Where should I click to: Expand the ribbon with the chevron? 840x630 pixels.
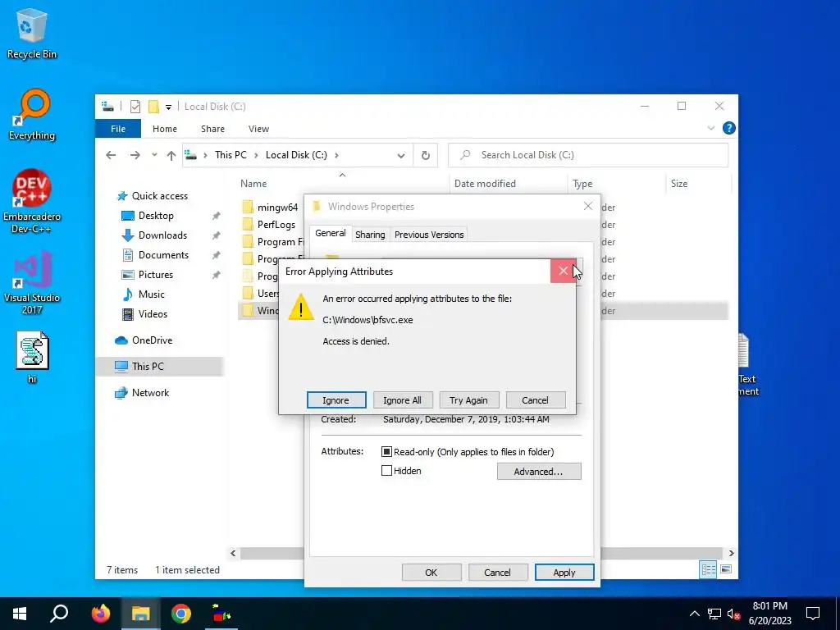[x=711, y=128]
